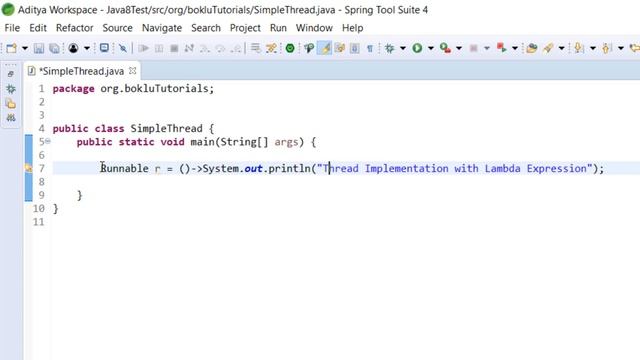
Task: Open the Relaunch dropdown arrow
Action: [515, 49]
